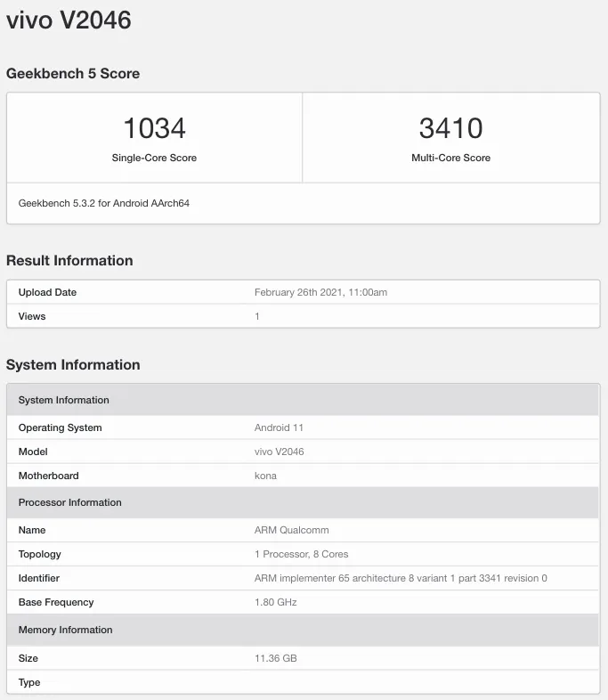Image resolution: width=608 pixels, height=700 pixels.
Task: Click the vivo V2046 page title
Action: tap(69, 20)
